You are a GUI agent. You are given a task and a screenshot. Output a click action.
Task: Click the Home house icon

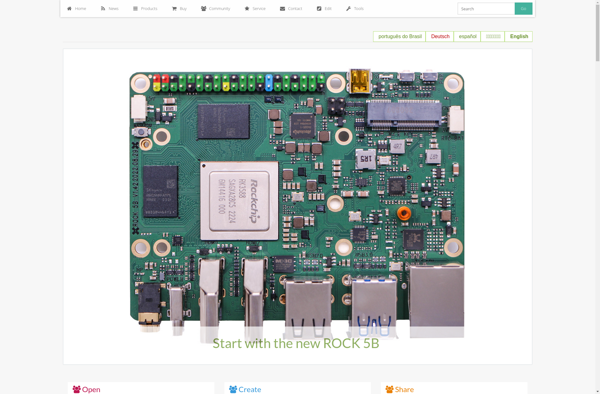(69, 8)
